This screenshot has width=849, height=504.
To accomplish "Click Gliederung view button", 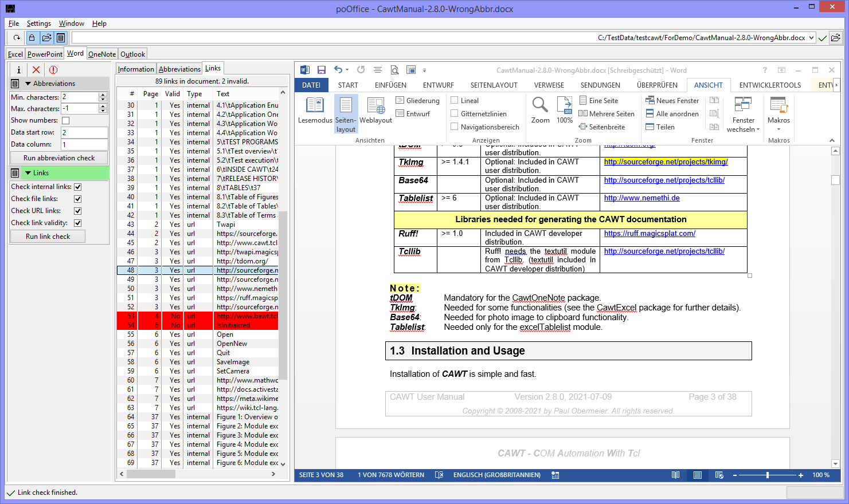I will pyautogui.click(x=418, y=100).
